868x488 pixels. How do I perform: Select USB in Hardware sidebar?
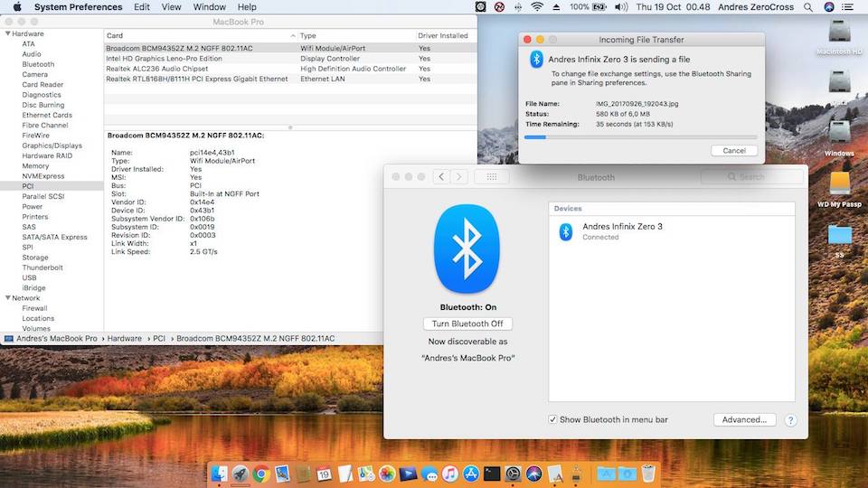[29, 277]
